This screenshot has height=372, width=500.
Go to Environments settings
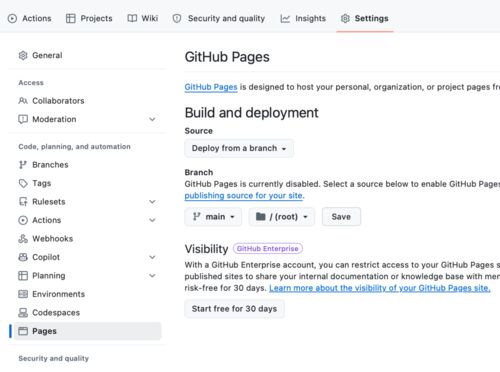87,294
